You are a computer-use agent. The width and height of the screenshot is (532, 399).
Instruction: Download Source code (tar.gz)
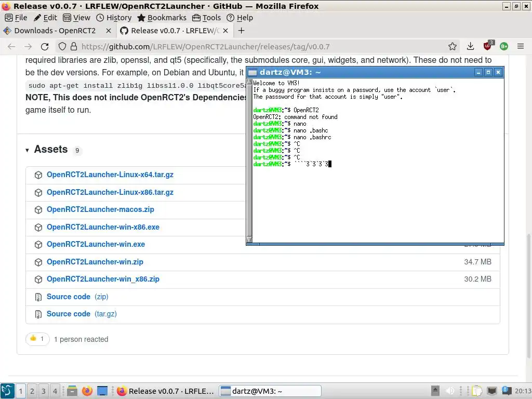point(82,314)
